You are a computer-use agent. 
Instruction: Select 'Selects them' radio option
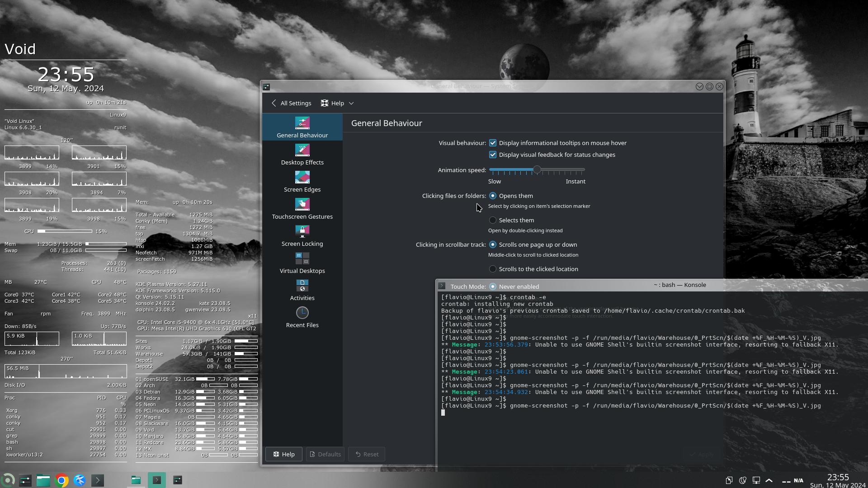(x=493, y=220)
